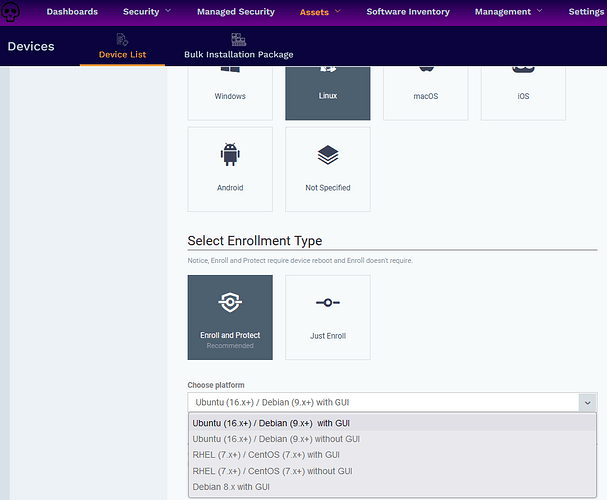Viewport: 607px width, 500px height.
Task: Select the Windows OS tile
Action: pos(230,90)
